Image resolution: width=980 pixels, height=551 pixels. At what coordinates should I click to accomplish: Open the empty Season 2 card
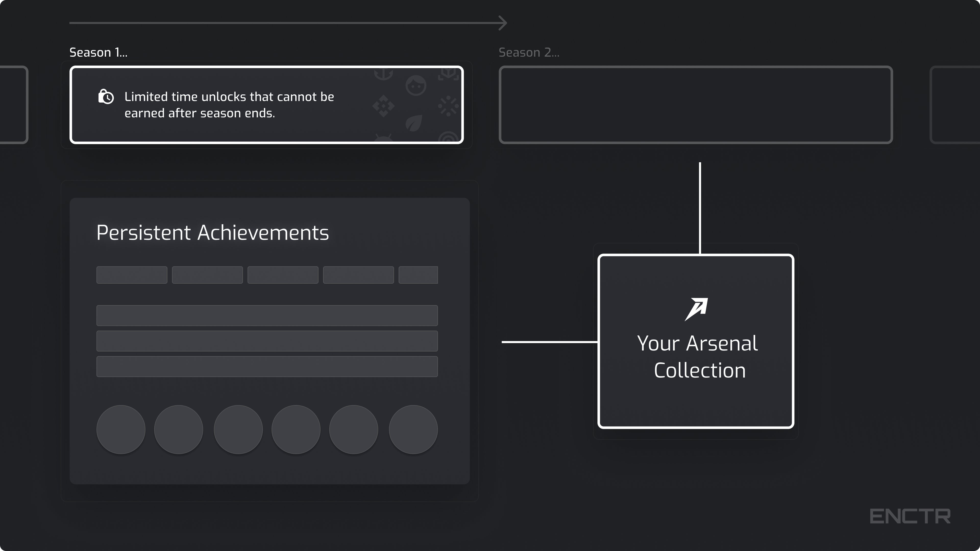pos(695,105)
